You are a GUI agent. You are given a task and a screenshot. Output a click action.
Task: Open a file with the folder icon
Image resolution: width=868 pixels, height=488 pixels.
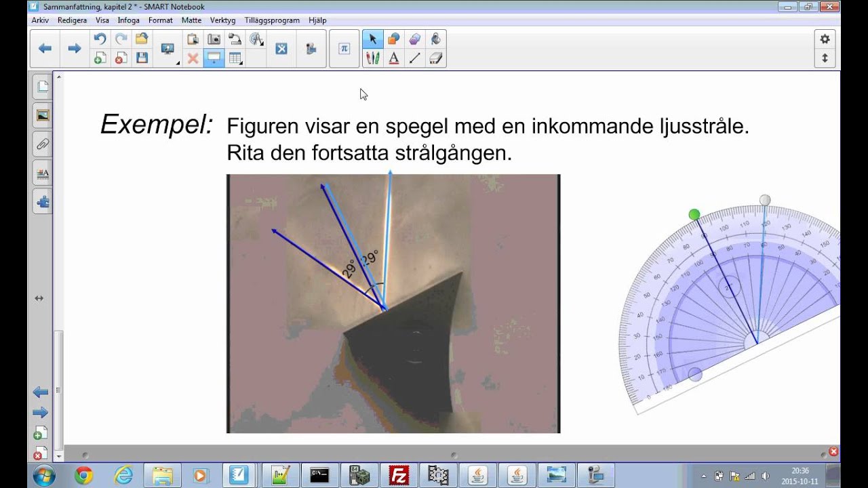[142, 39]
